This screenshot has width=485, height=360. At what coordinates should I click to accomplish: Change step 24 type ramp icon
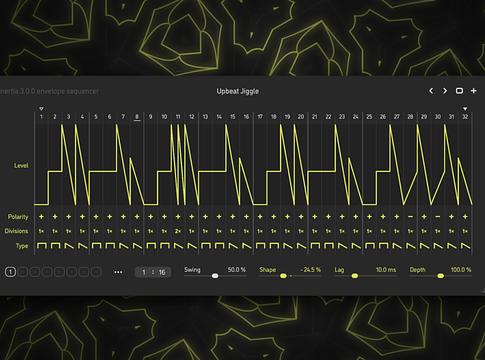point(356,246)
